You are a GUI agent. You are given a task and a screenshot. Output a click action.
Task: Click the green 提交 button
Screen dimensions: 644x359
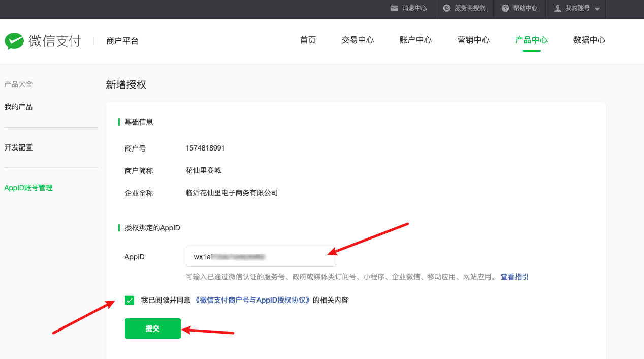153,328
